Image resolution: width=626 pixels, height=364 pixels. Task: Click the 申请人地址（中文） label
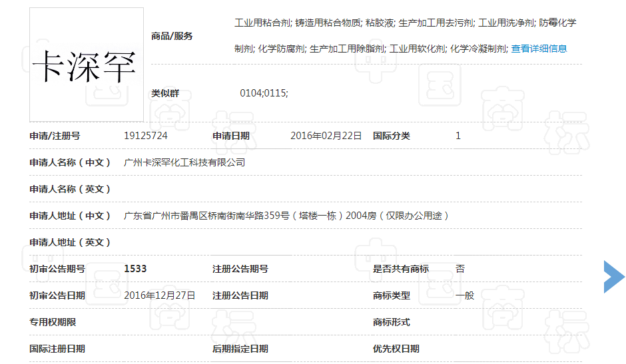pos(70,216)
